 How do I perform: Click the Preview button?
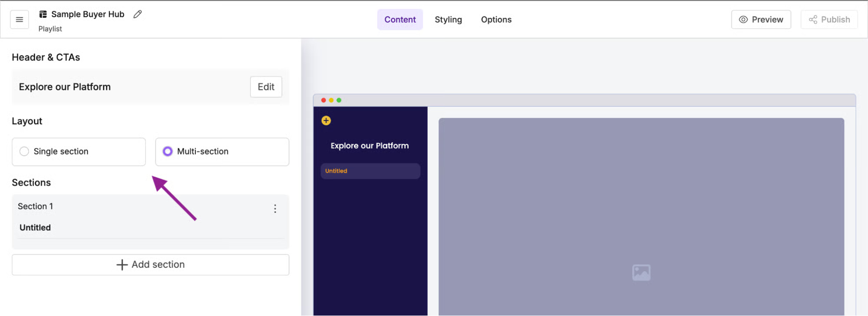click(761, 20)
